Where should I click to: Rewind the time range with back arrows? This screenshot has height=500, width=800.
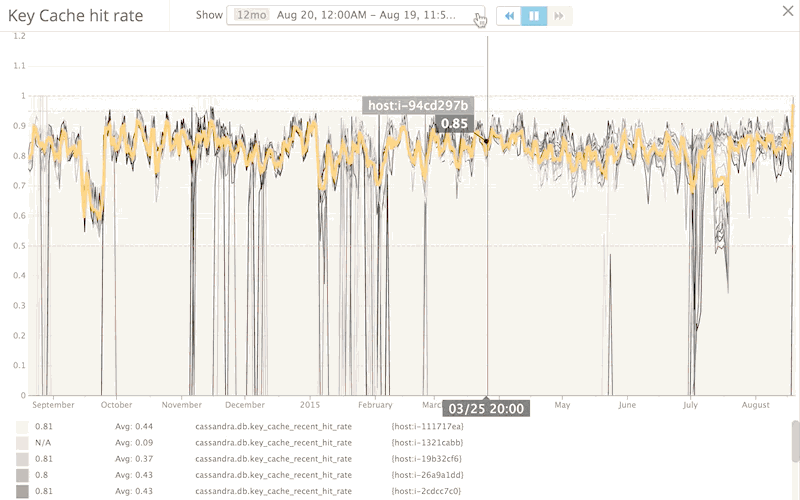tap(509, 16)
